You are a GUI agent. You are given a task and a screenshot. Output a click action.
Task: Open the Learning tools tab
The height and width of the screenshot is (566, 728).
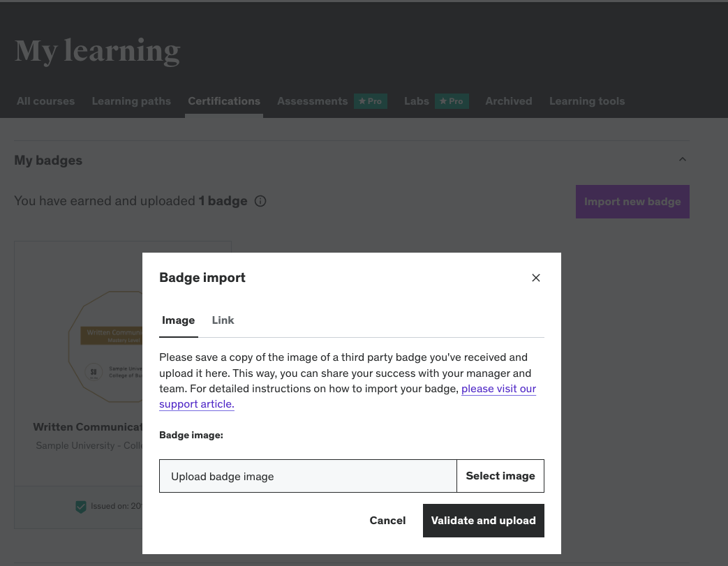point(586,101)
